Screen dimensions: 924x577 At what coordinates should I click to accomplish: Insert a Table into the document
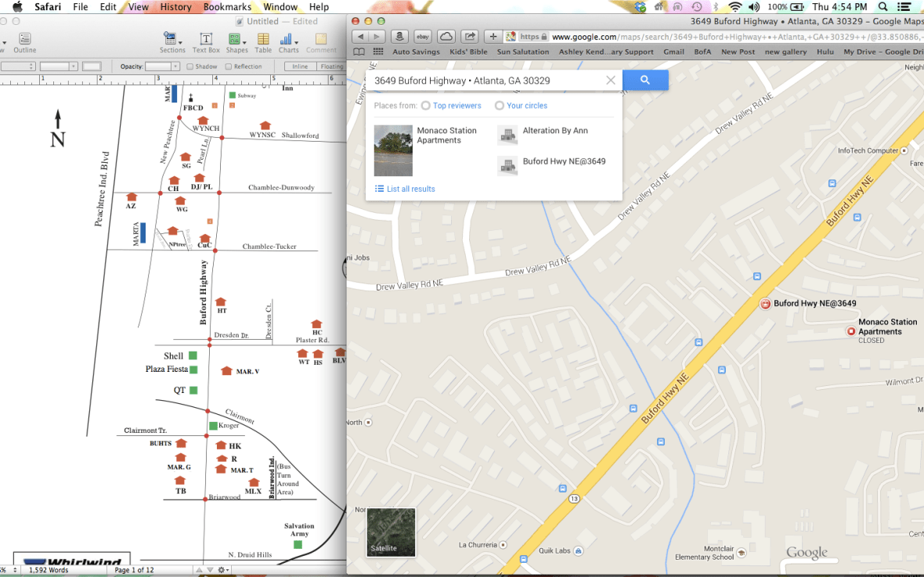(x=262, y=40)
